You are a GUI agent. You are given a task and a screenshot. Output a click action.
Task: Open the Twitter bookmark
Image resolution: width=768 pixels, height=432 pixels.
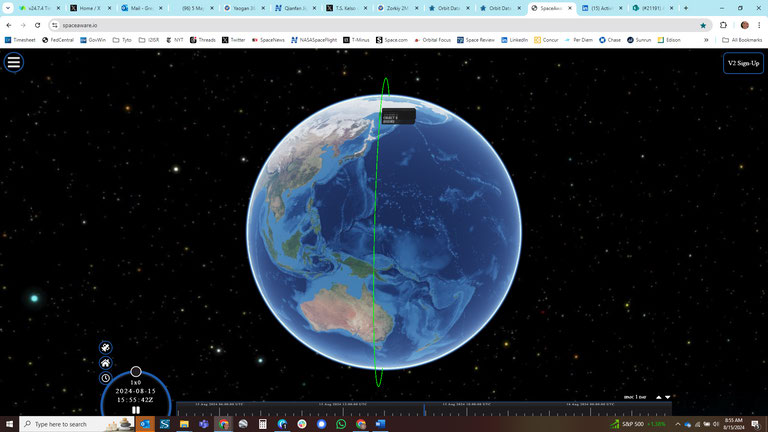tap(233, 40)
